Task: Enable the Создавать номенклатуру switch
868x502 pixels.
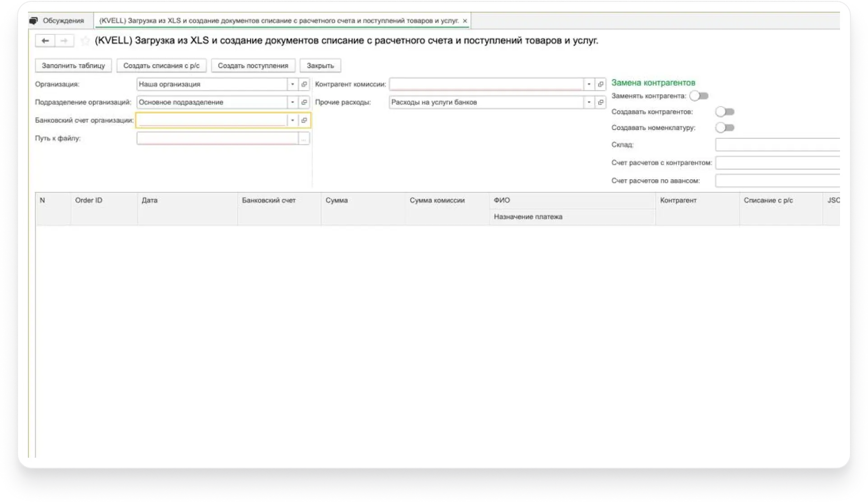Action: tap(725, 128)
